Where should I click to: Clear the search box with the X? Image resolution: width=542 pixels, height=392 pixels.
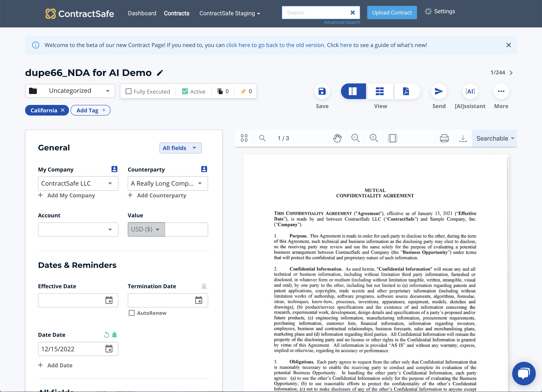click(353, 13)
